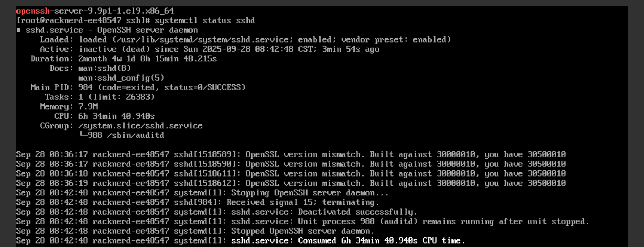Click the sshd.service status bullet square

click(19, 30)
